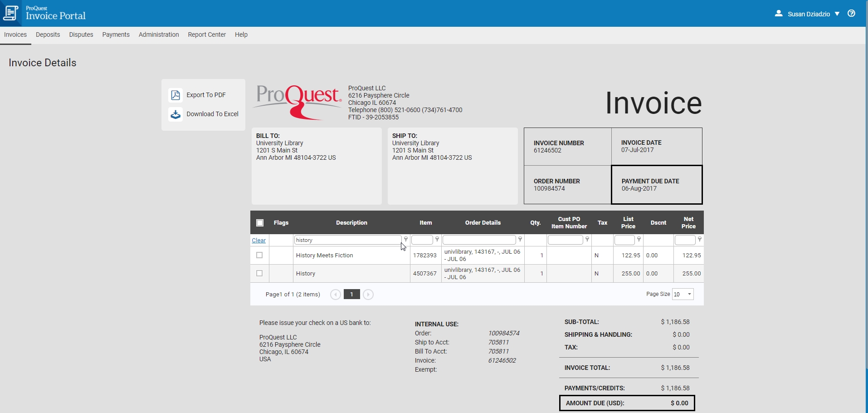
Task: Click the List Price filter icon
Action: click(x=639, y=239)
